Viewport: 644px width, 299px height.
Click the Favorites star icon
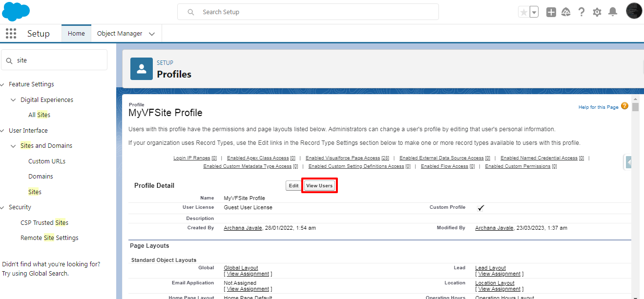pyautogui.click(x=524, y=12)
